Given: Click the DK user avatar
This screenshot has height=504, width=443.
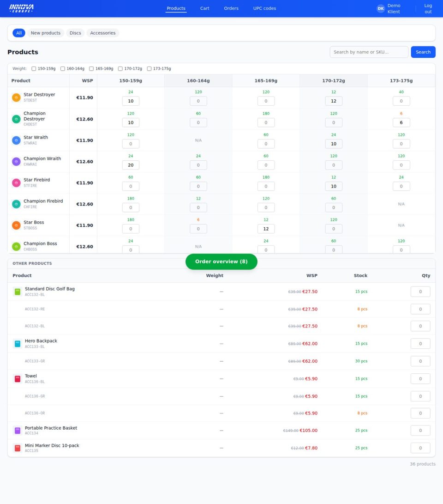Looking at the screenshot, I should [381, 9].
